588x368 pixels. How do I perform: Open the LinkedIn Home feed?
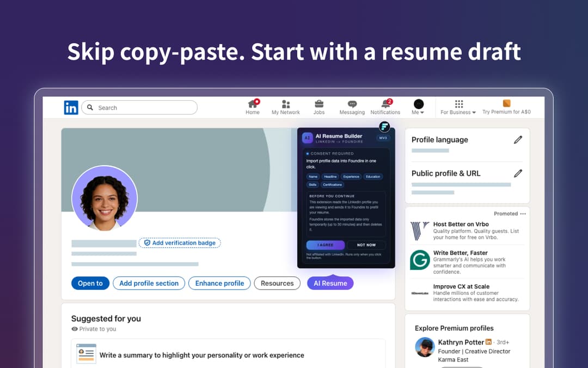coord(252,107)
